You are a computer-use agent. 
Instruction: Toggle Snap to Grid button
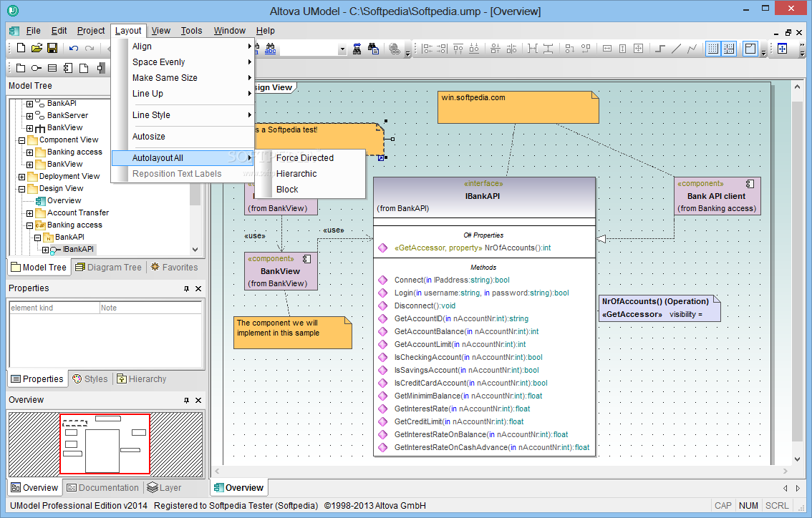(729, 49)
